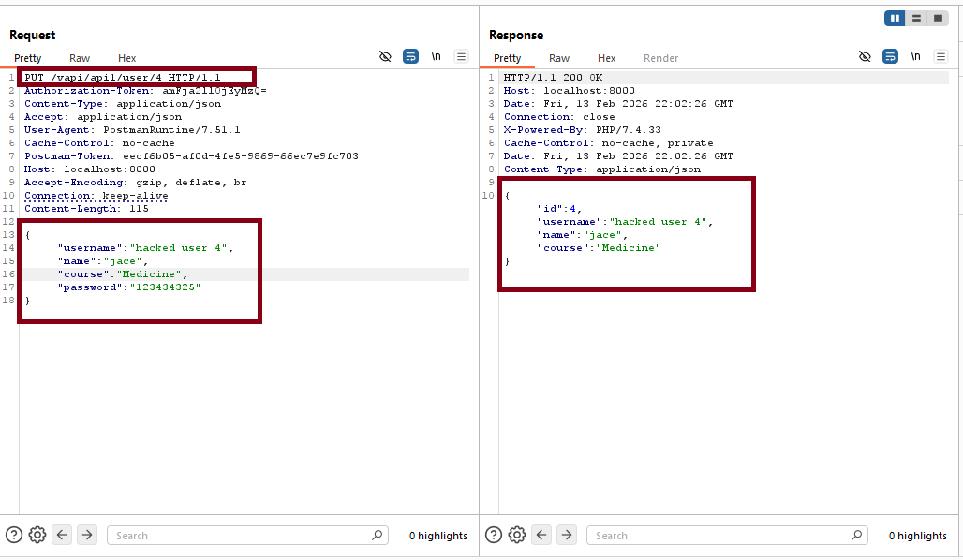Toggle \n non-printable characters in Request
Screen dimensions: 963x560
436,56
